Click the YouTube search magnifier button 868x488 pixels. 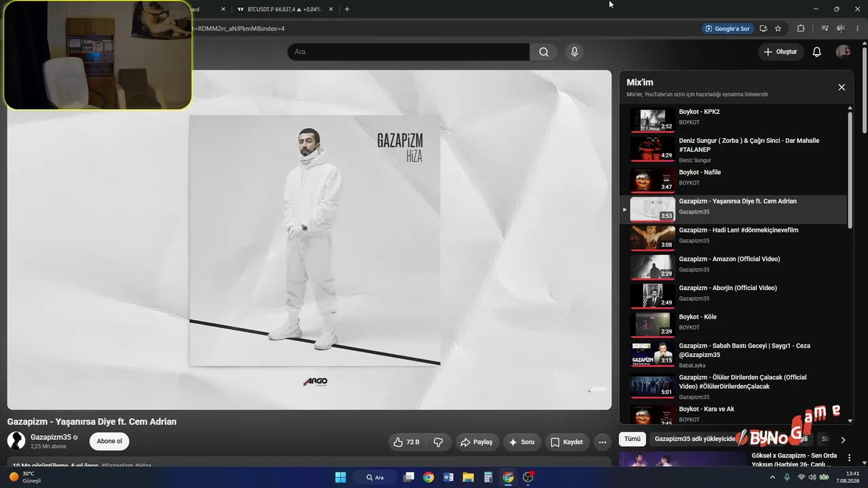pos(544,52)
